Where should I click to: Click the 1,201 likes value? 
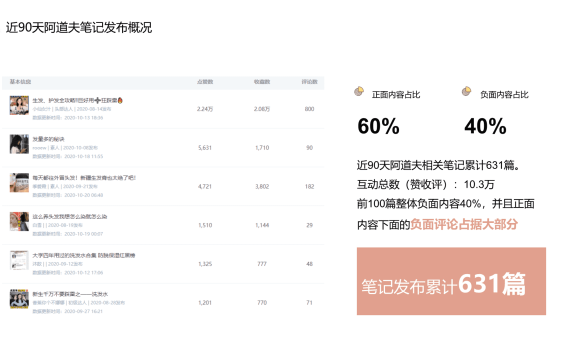(205, 303)
